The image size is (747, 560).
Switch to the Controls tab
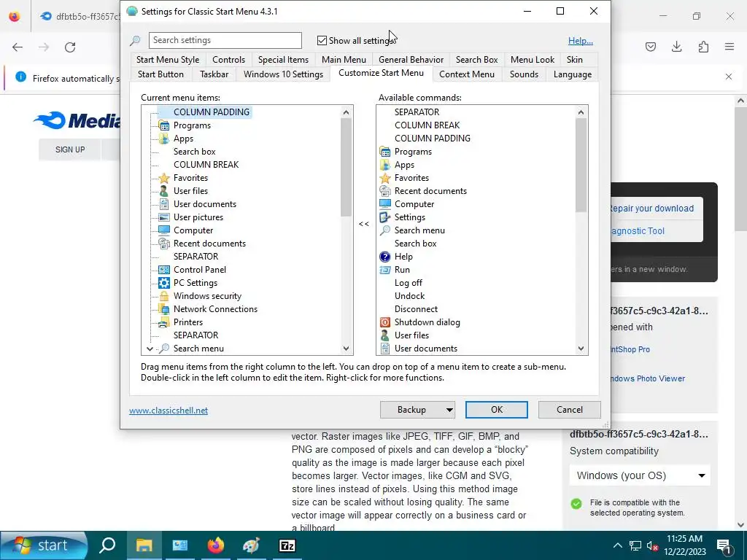click(x=228, y=60)
